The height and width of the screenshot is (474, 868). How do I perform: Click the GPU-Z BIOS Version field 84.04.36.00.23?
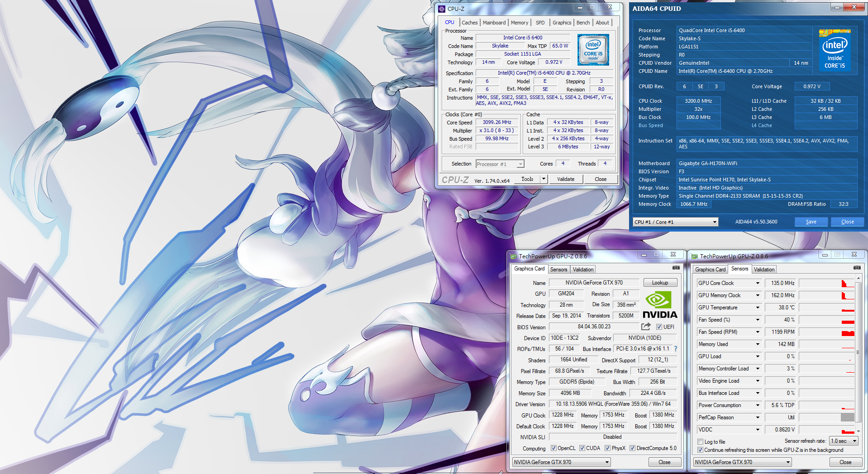(594, 327)
